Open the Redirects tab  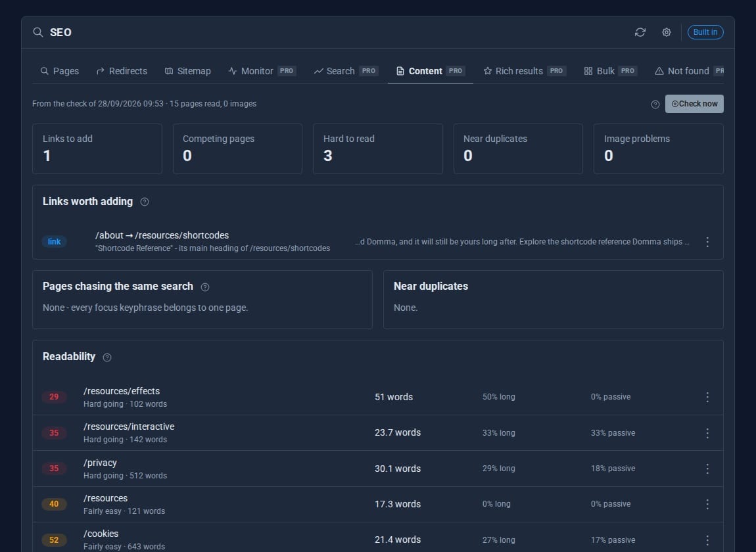tap(122, 71)
